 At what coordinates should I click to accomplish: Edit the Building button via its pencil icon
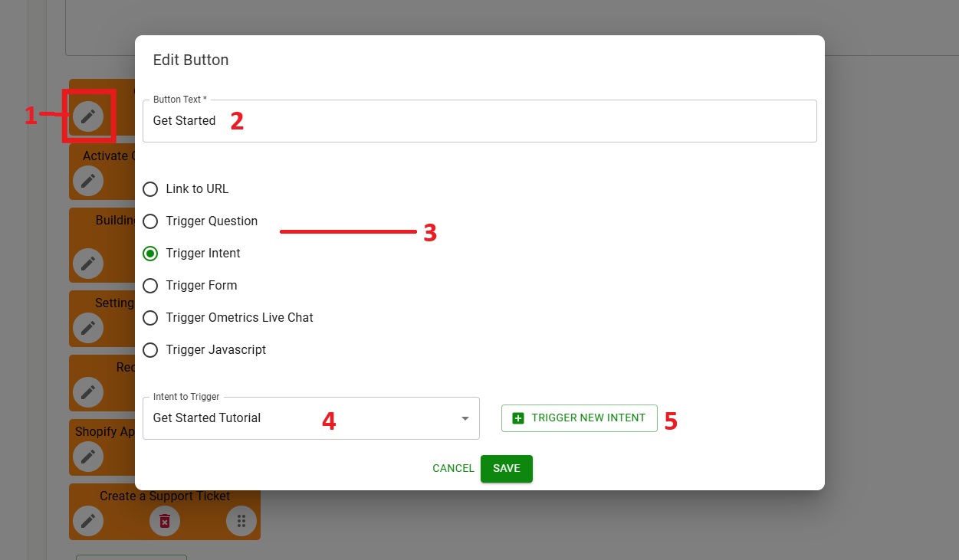(x=88, y=264)
